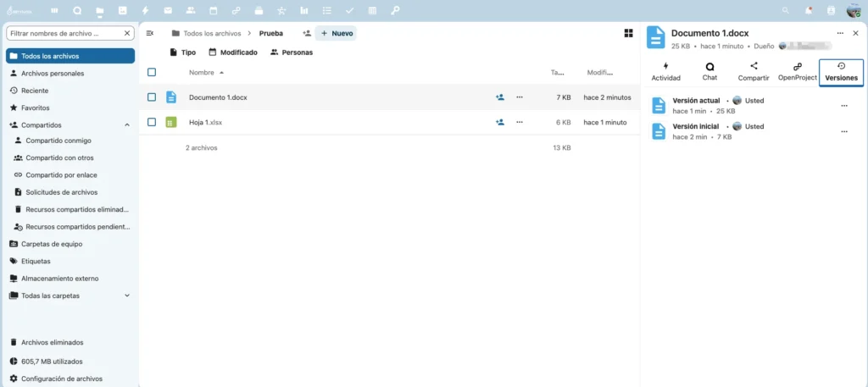The image size is (868, 387).
Task: Open the details sidebar three-dots menu
Action: point(840,33)
